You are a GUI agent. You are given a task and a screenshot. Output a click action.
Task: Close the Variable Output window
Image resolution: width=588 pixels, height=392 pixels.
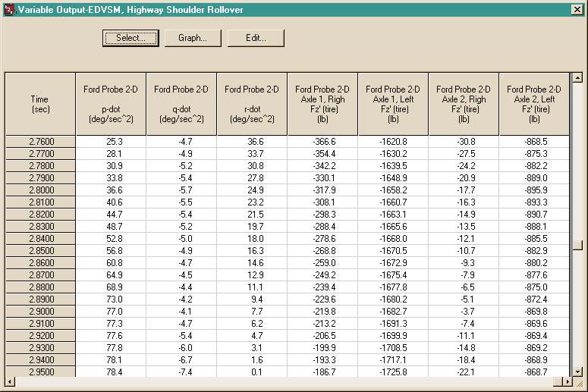coord(577,10)
